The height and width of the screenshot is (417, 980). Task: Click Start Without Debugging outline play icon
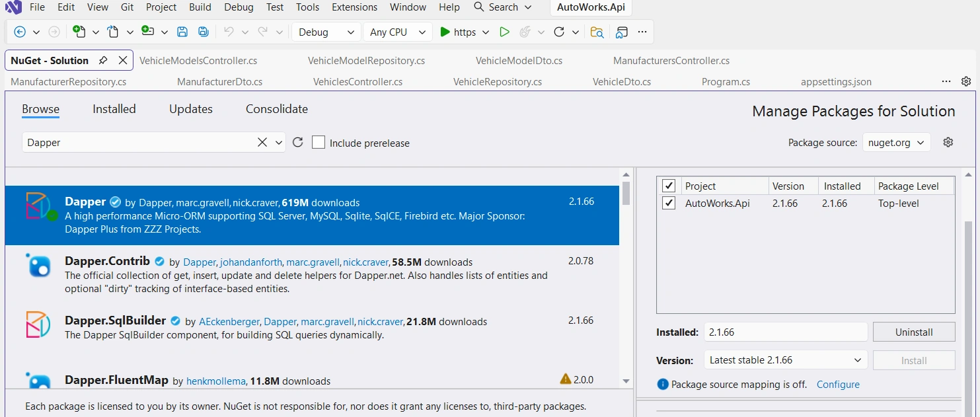click(504, 32)
